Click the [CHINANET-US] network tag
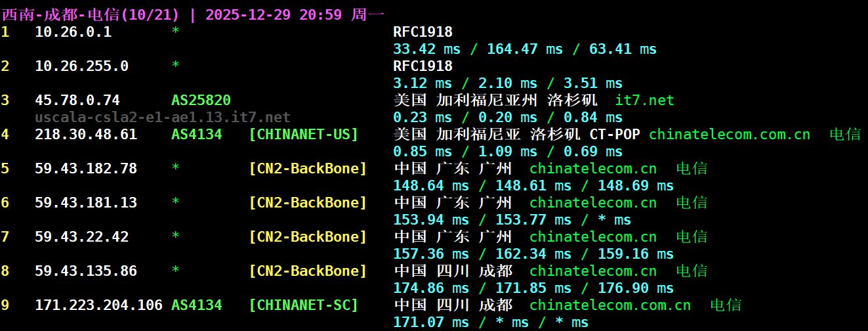Image resolution: width=868 pixels, height=331 pixels. 304,135
